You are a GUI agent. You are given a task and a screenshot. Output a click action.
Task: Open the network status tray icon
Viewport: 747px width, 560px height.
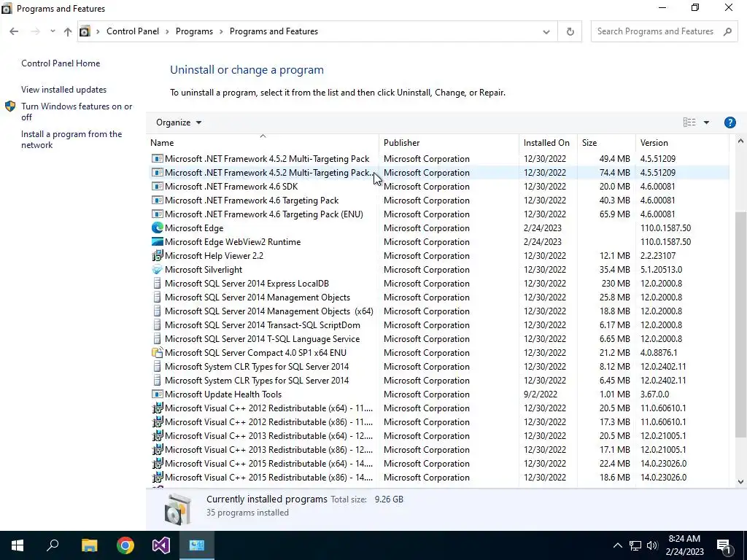click(x=635, y=545)
